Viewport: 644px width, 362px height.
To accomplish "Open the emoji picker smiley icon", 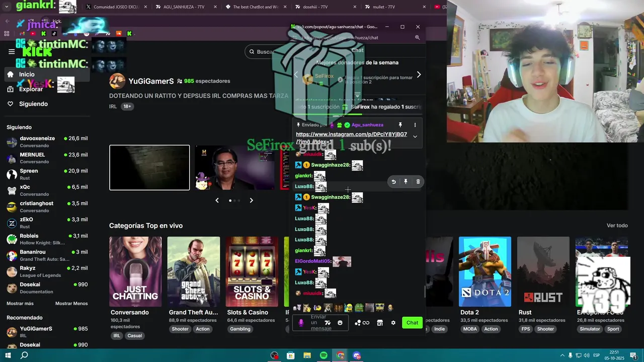I will click(340, 323).
